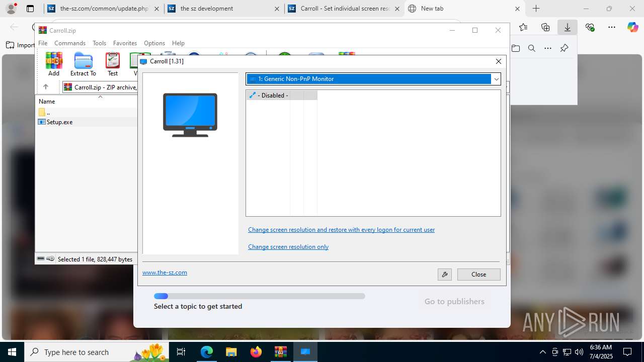Open the volume control in system tray
Image resolution: width=644 pixels, height=362 pixels.
(x=579, y=352)
